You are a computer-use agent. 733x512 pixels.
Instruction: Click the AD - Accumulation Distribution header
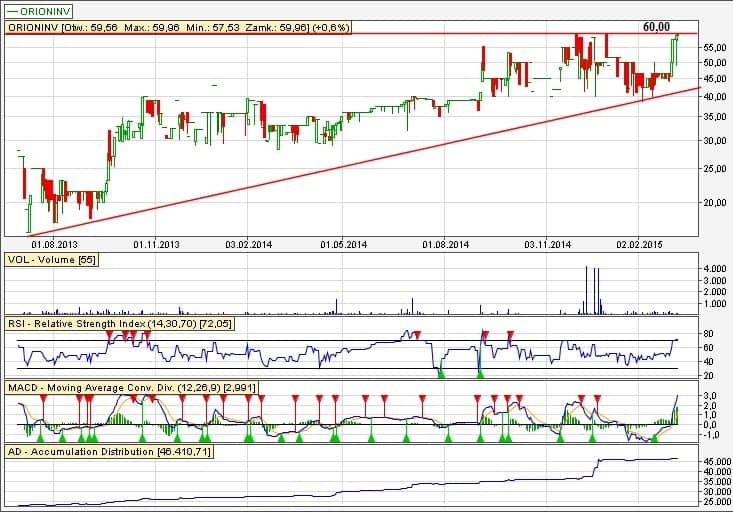(108, 452)
